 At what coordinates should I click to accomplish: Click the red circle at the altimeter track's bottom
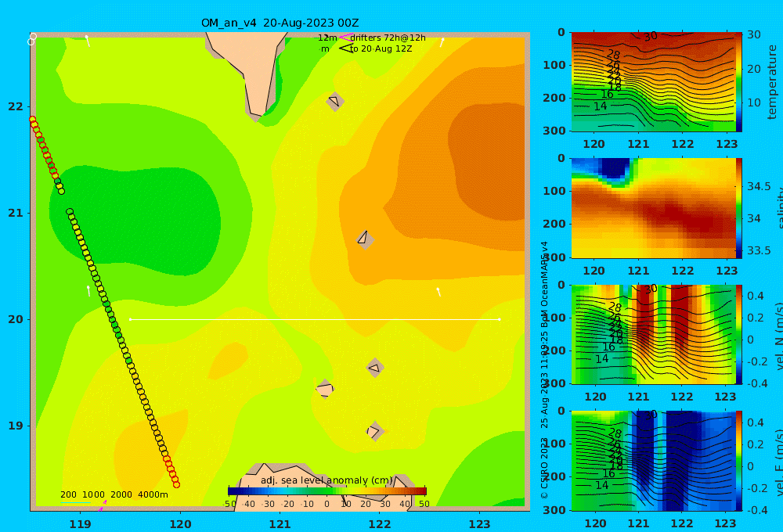point(176,484)
